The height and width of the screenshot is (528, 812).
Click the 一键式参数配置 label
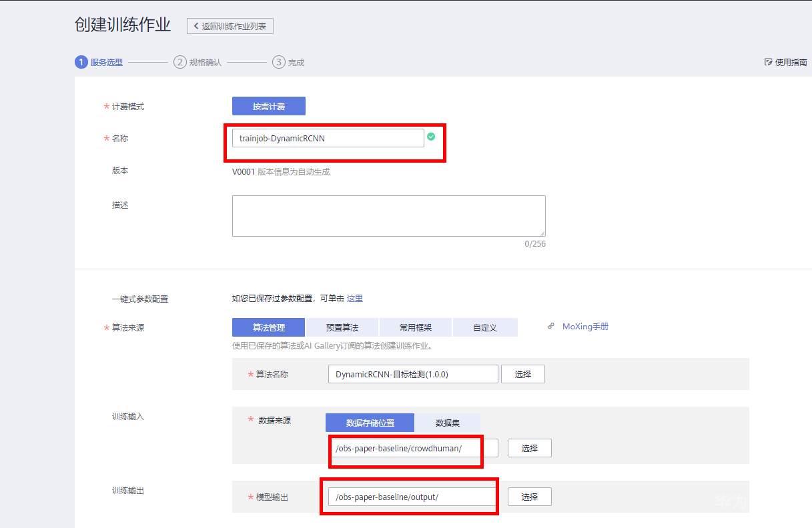tap(140, 299)
